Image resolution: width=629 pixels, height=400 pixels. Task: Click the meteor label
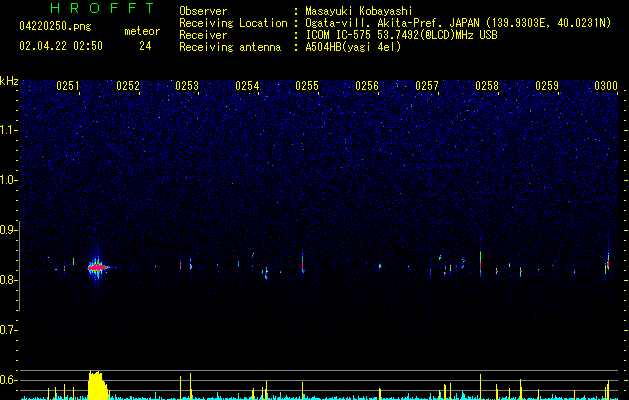pyautogui.click(x=142, y=31)
